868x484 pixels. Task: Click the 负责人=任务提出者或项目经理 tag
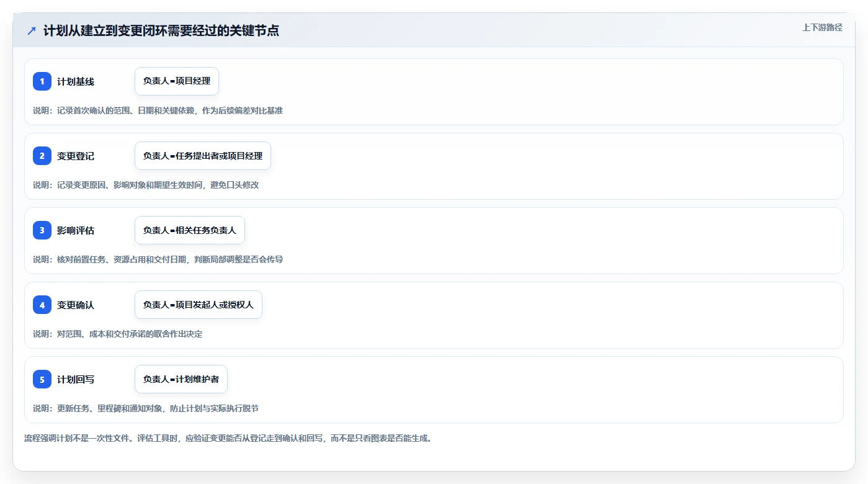(203, 156)
